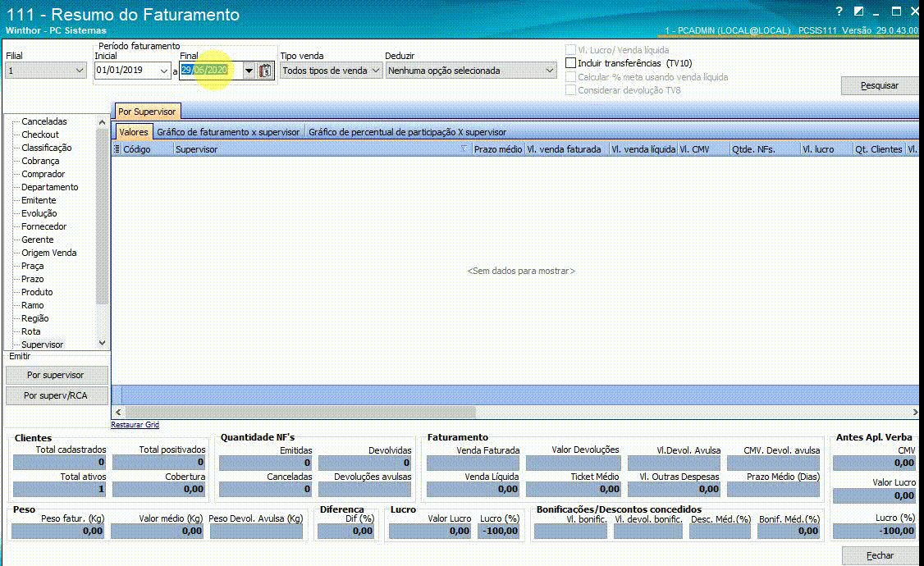
Task: Click the Total ativos value field
Action: (x=59, y=489)
